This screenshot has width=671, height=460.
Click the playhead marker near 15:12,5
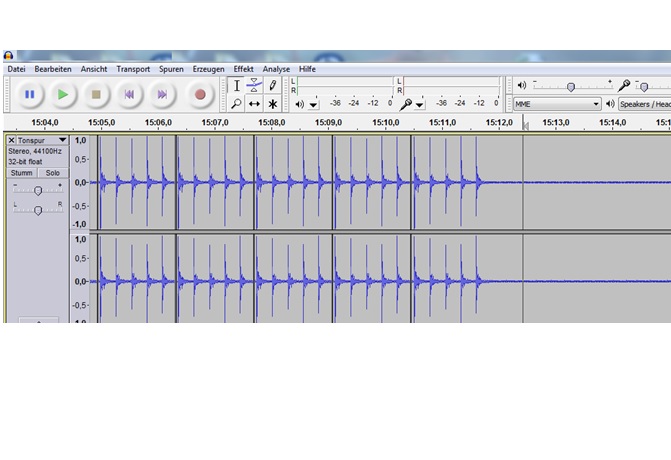[526, 125]
